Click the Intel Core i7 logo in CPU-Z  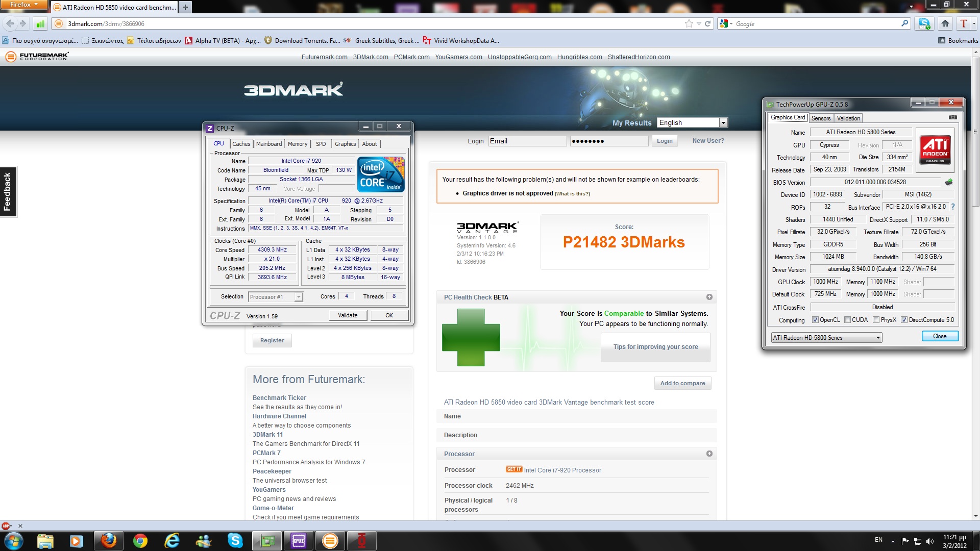coord(381,174)
